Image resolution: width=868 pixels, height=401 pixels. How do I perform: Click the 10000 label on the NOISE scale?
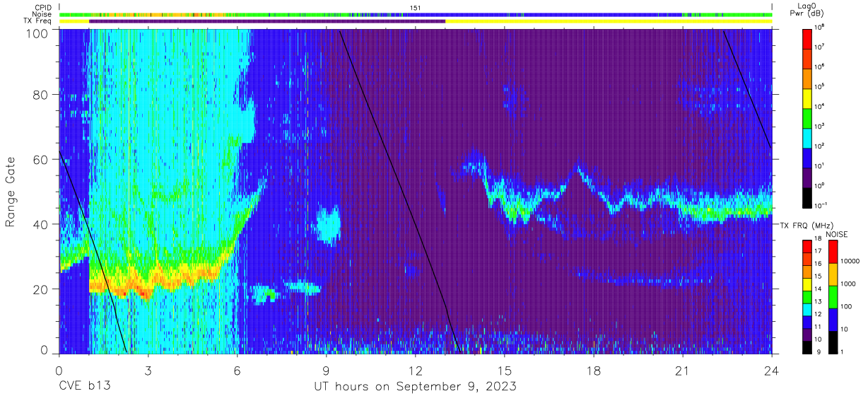click(850, 261)
